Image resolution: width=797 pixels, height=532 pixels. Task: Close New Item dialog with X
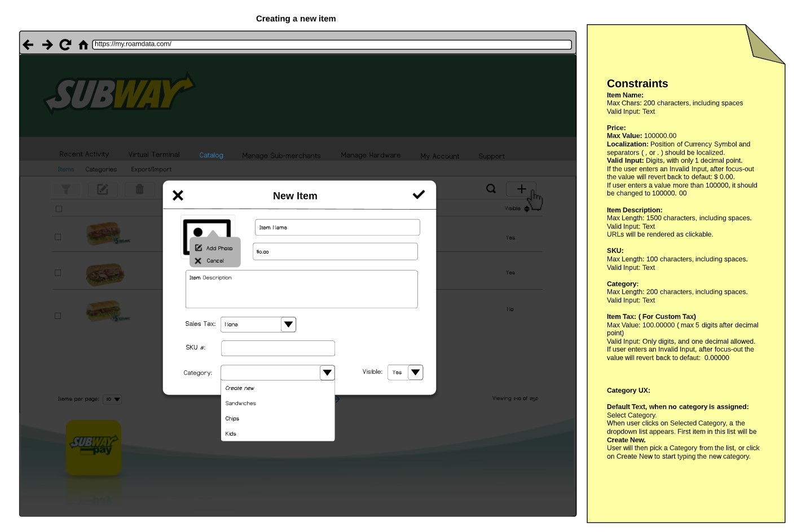[x=178, y=196]
